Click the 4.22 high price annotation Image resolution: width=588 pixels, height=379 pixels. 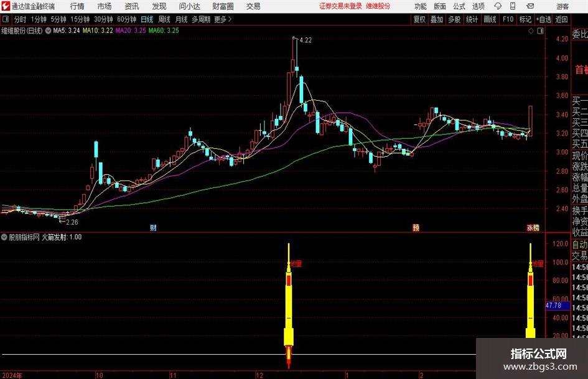point(306,40)
